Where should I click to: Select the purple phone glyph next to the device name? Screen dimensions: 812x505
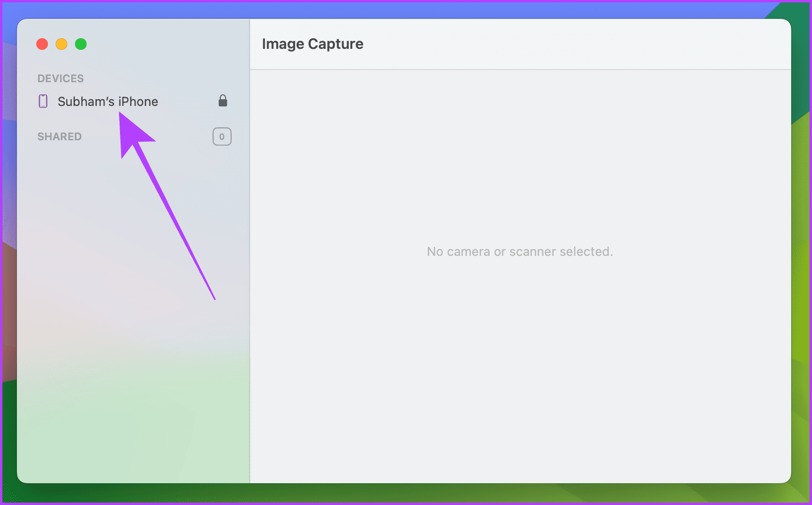tap(43, 101)
